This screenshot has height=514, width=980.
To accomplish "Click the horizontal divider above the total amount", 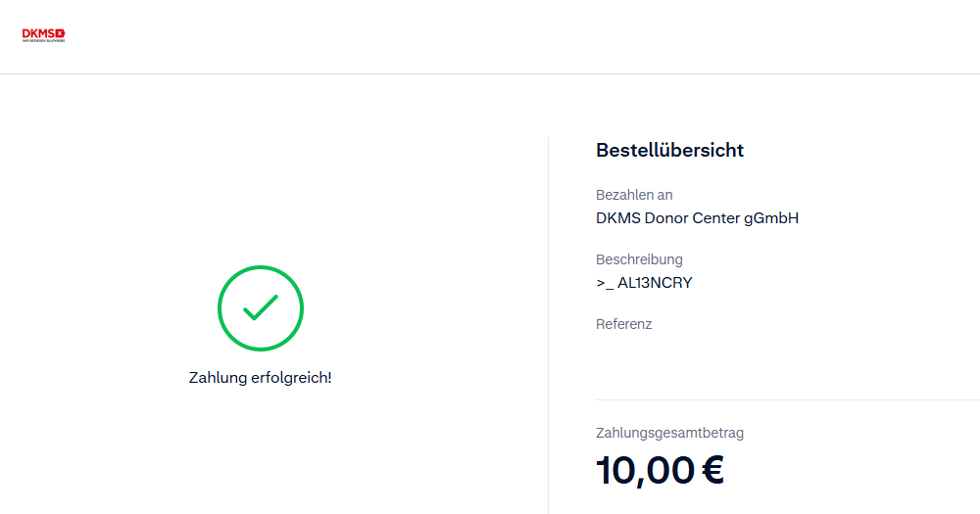I will tap(784, 399).
